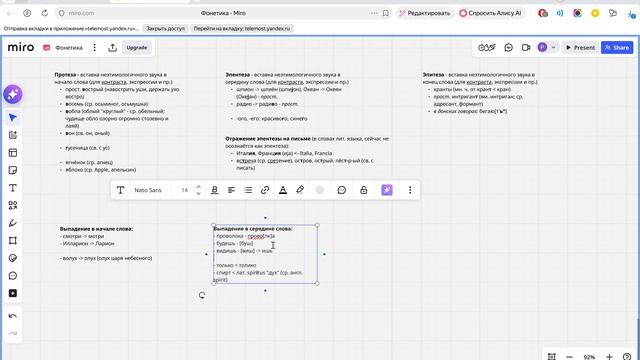Start a video call
The width and height of the screenshot is (640, 360).
526,48
